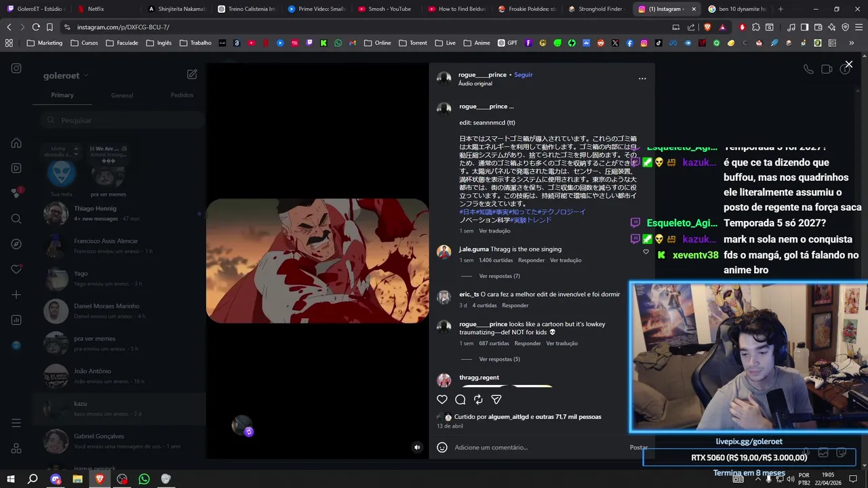Open a new browser tab with plus
The image size is (868, 488).
(781, 9)
